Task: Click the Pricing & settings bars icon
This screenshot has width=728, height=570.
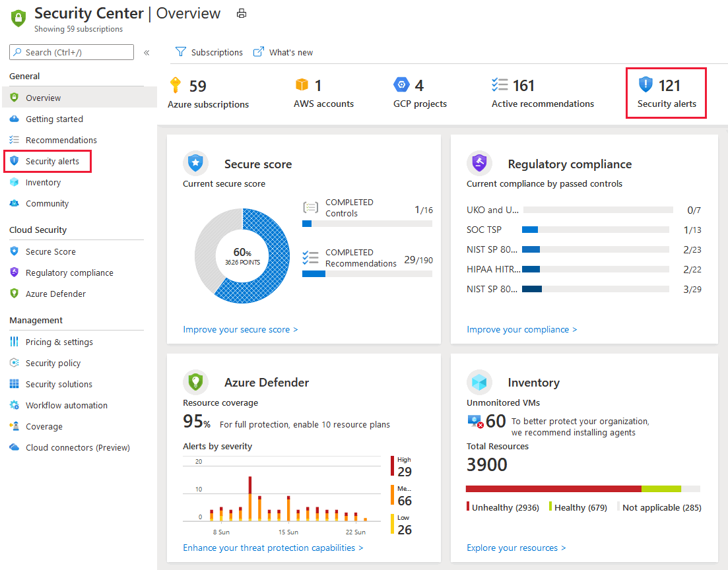Action: coord(15,342)
